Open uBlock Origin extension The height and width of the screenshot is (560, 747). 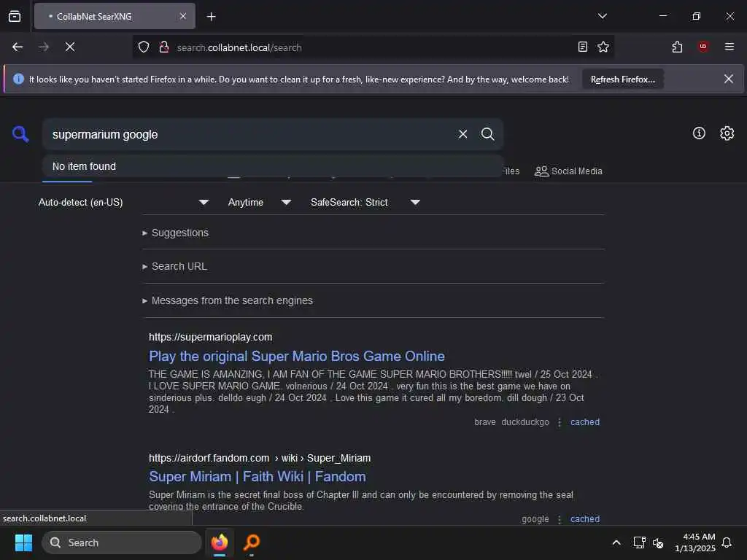(x=703, y=47)
